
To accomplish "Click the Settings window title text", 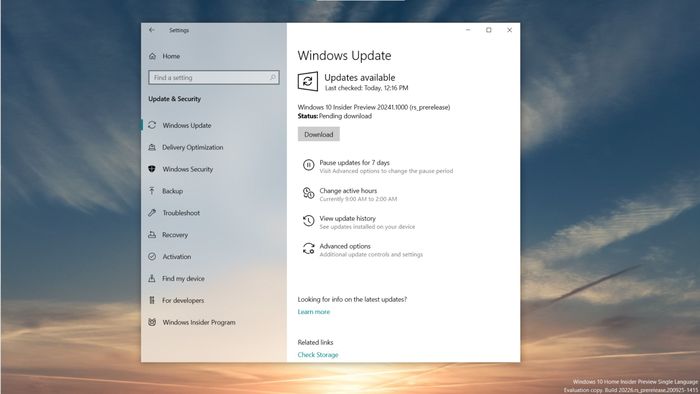I will coord(179,30).
